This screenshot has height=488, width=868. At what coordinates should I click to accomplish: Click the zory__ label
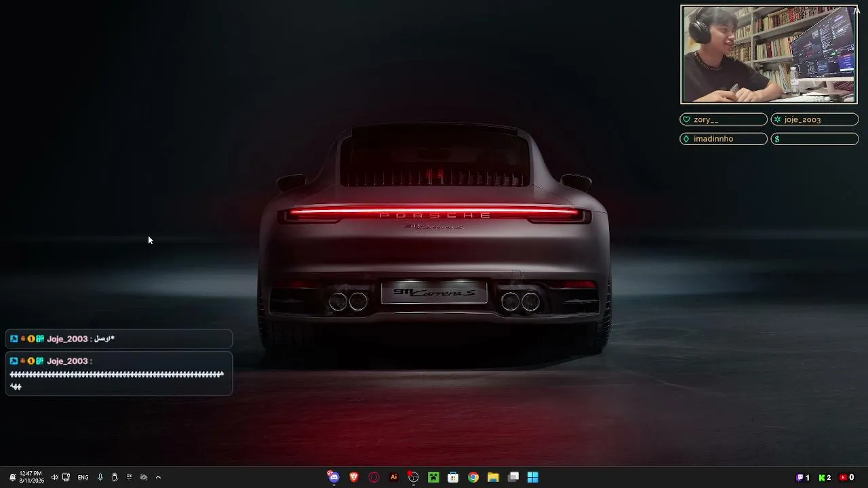pos(724,119)
